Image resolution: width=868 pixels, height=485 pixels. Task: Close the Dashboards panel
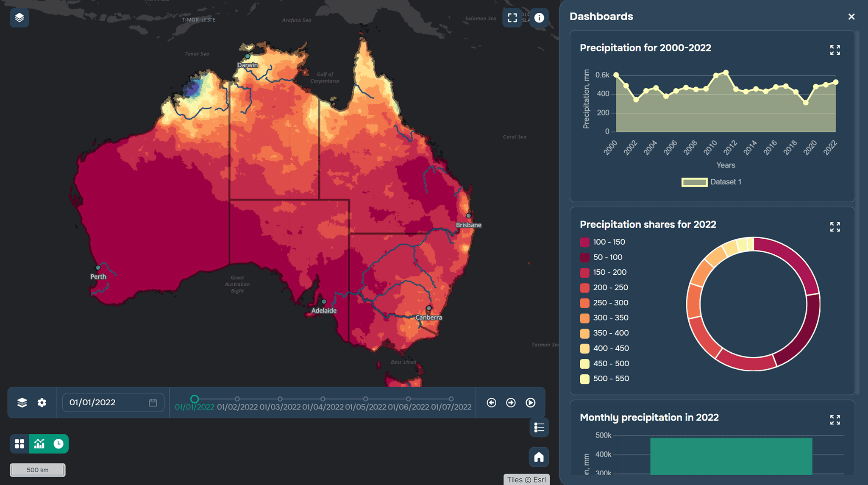pyautogui.click(x=851, y=17)
